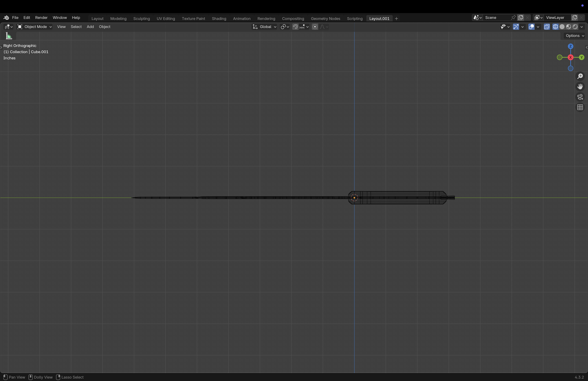Open Global transform orientation dropdown
The image size is (588, 381).
[264, 27]
